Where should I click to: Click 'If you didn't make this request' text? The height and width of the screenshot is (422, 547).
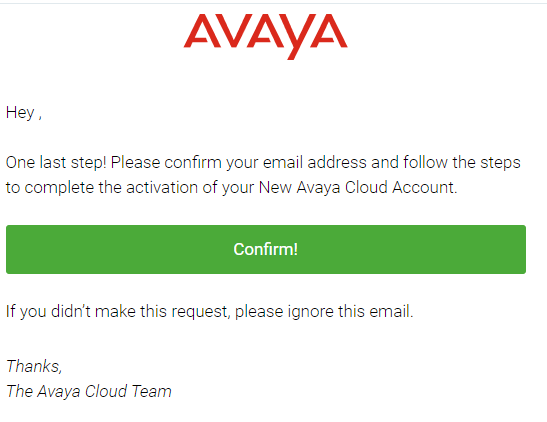point(118,311)
